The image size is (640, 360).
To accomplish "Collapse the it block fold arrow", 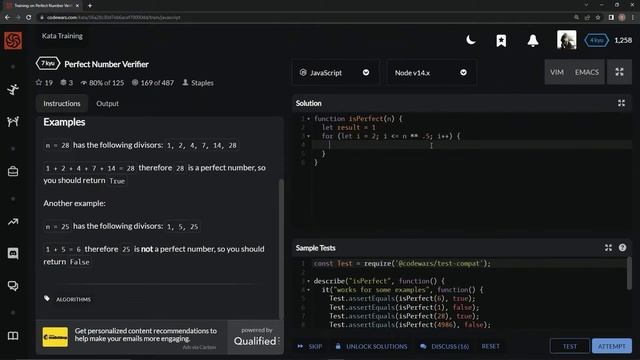I will [309, 290].
